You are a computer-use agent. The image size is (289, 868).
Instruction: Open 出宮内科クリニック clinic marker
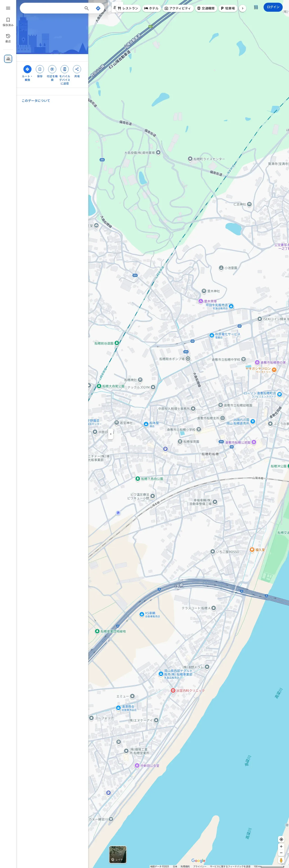click(173, 690)
